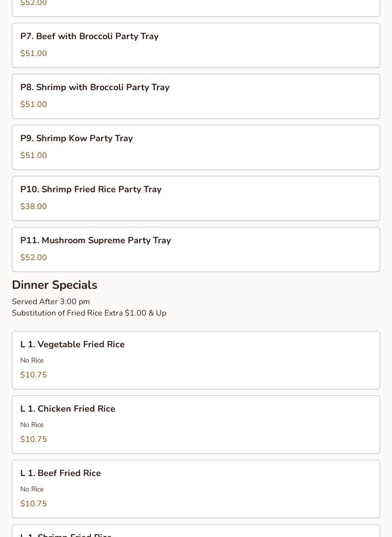Choose L 1. Beef Fried Rice item
The width and height of the screenshot is (392, 537).
tap(60, 474)
